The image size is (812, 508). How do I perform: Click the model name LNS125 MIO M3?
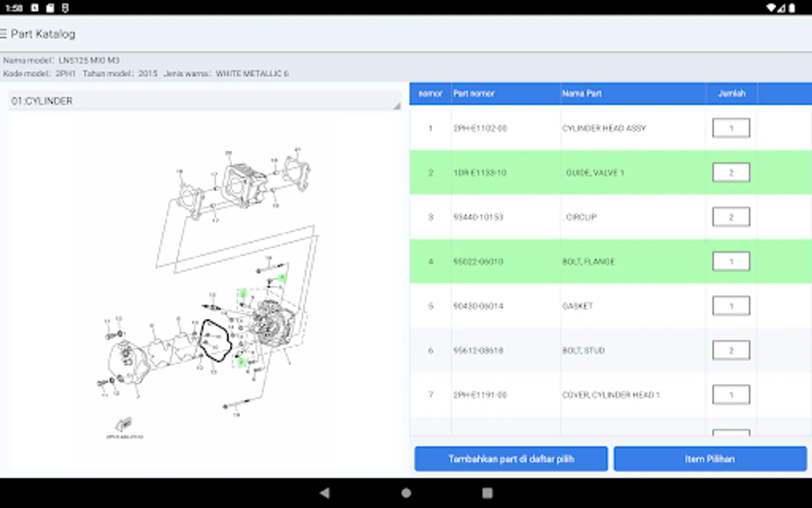[89, 60]
